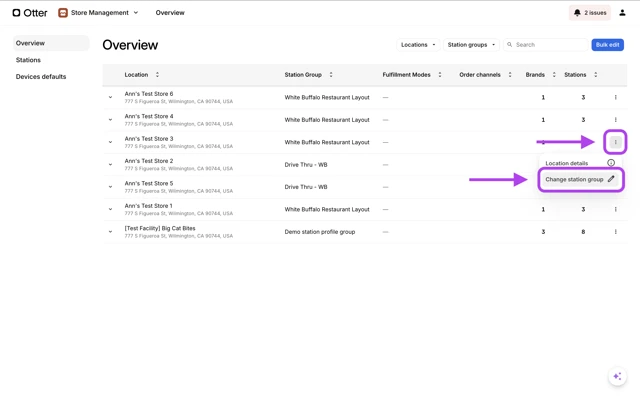Open the Locations filter dropdown

point(418,45)
